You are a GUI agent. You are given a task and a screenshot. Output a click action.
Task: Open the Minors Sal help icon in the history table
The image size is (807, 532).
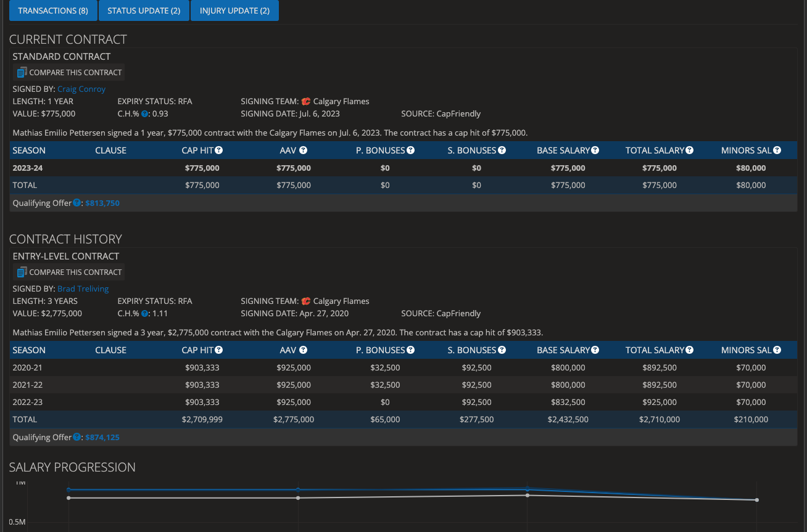pyautogui.click(x=777, y=350)
